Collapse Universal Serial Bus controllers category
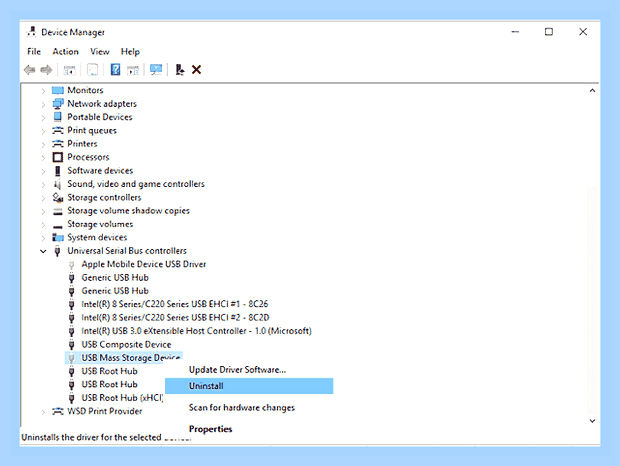This screenshot has width=620, height=466. pos(43,251)
